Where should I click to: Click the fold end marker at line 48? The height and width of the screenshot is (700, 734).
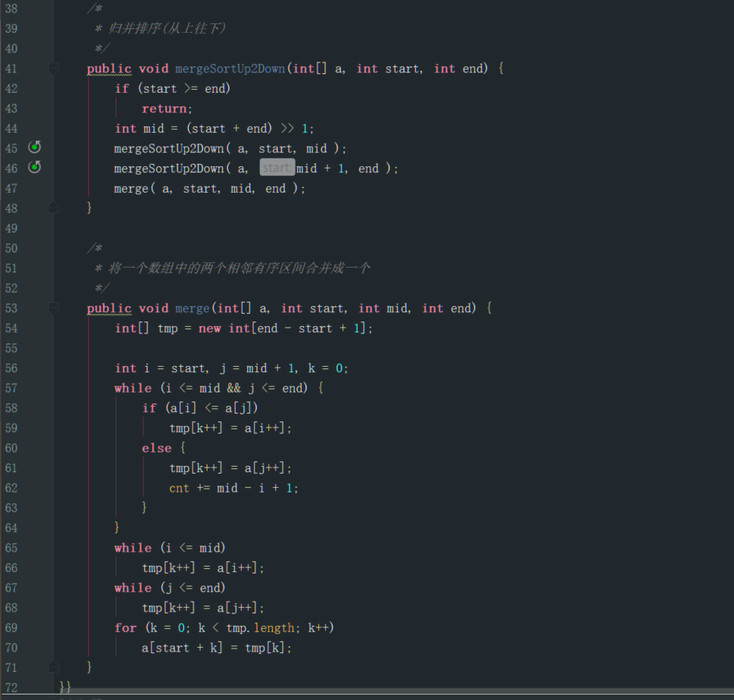tap(54, 208)
